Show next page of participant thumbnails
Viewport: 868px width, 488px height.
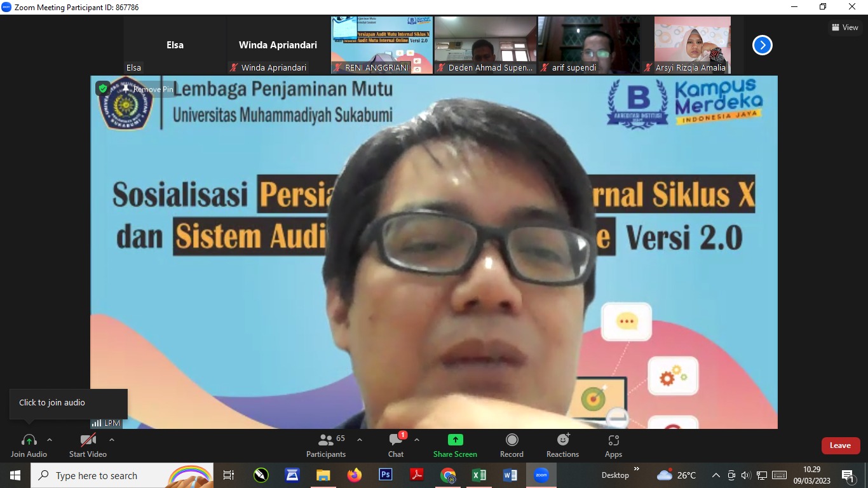(762, 45)
